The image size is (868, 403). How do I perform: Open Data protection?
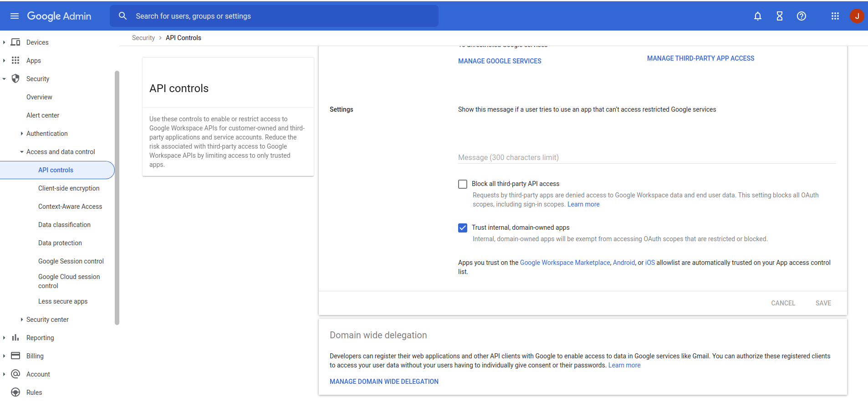coord(60,243)
